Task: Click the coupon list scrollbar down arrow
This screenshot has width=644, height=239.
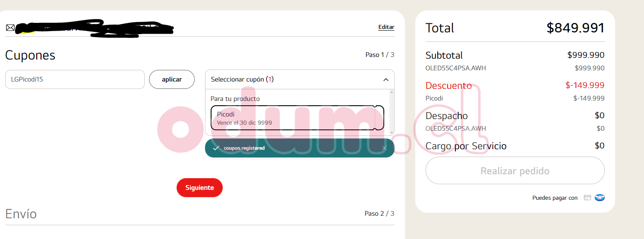Action: [392, 132]
